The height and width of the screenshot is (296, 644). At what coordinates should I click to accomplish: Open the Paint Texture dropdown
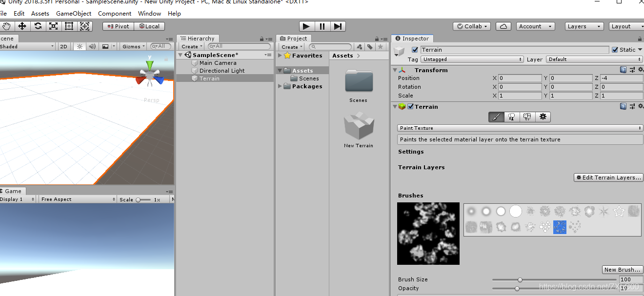521,128
